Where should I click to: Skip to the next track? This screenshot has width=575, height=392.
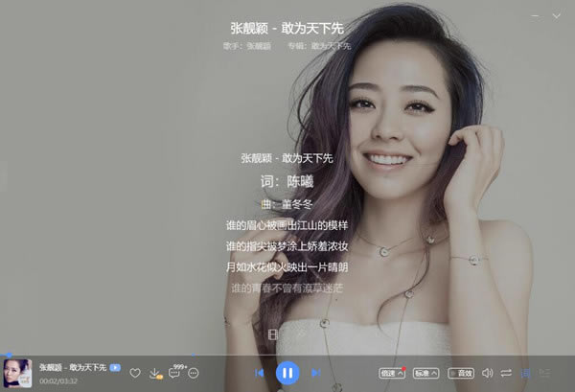click(315, 373)
